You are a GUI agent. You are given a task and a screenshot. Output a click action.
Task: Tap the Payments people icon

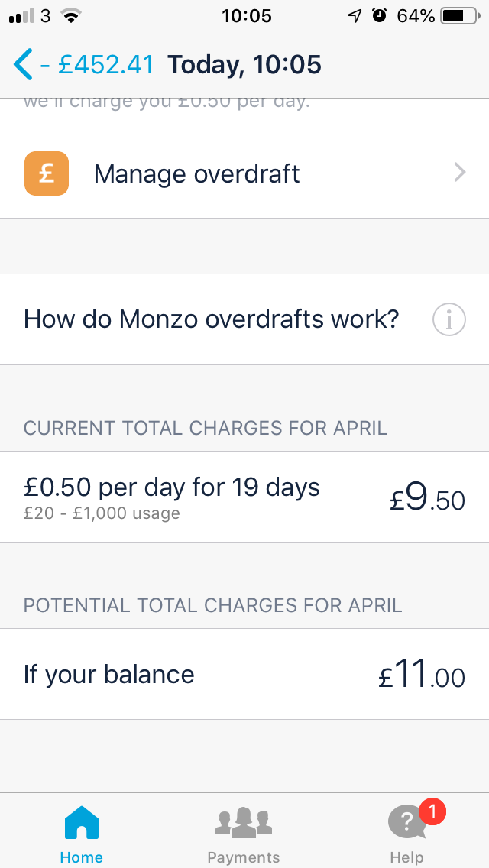[x=243, y=821]
